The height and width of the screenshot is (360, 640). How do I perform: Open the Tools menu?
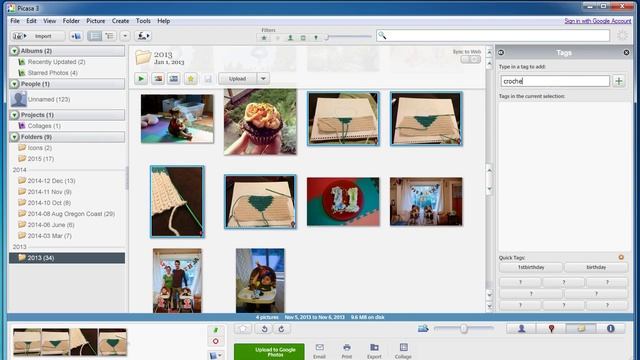tap(143, 21)
